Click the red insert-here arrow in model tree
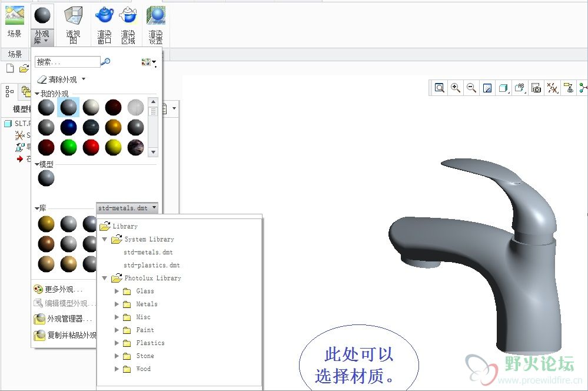 (20, 159)
